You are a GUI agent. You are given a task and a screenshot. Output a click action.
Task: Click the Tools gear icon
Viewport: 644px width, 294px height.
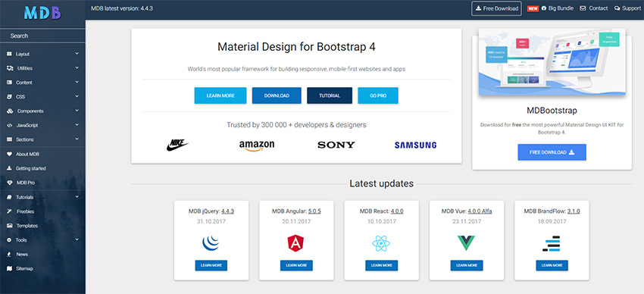coord(9,239)
